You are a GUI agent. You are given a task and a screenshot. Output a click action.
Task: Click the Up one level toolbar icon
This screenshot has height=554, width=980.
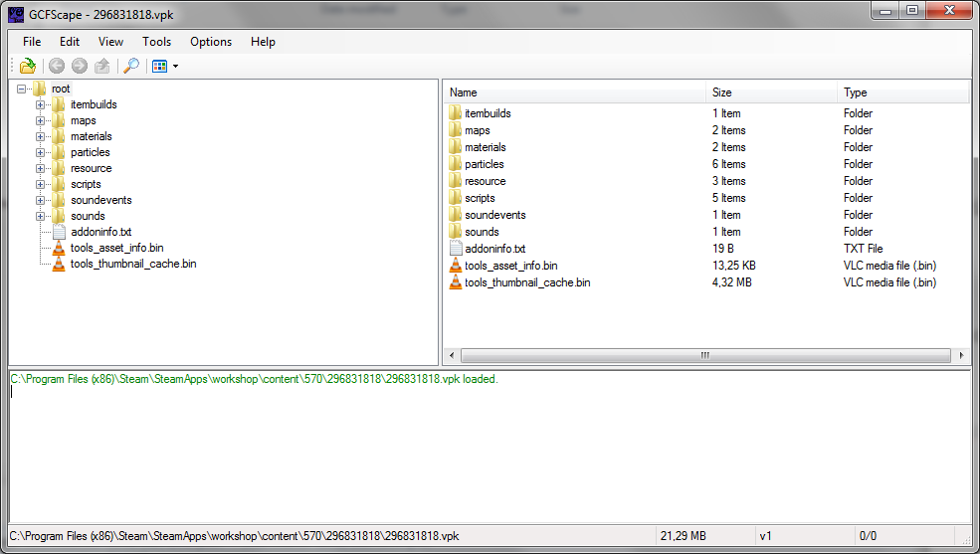pos(102,67)
